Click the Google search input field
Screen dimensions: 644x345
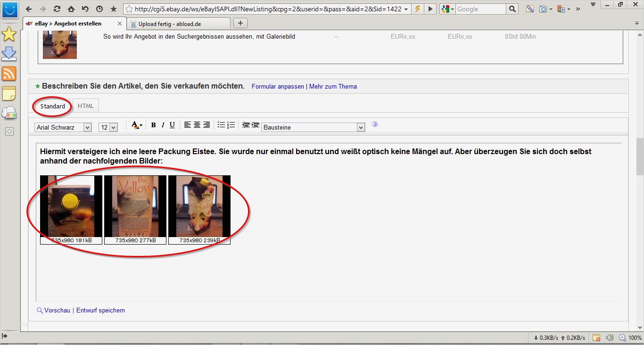481,9
